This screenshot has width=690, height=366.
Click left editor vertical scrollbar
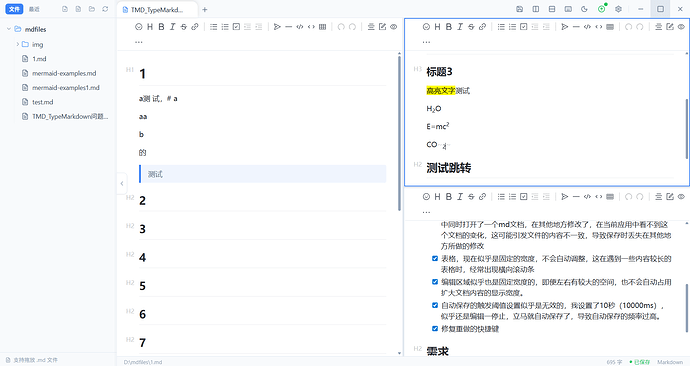pyautogui.click(x=399, y=132)
